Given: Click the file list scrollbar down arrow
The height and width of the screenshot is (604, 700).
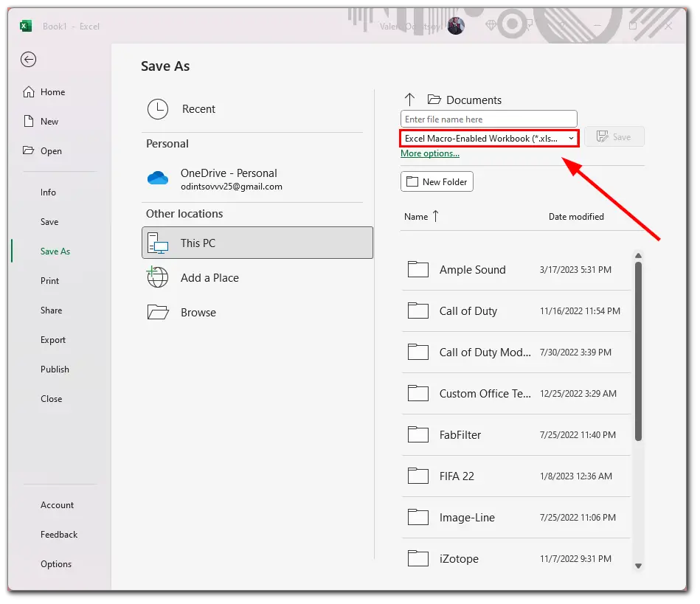Looking at the screenshot, I should (x=638, y=566).
